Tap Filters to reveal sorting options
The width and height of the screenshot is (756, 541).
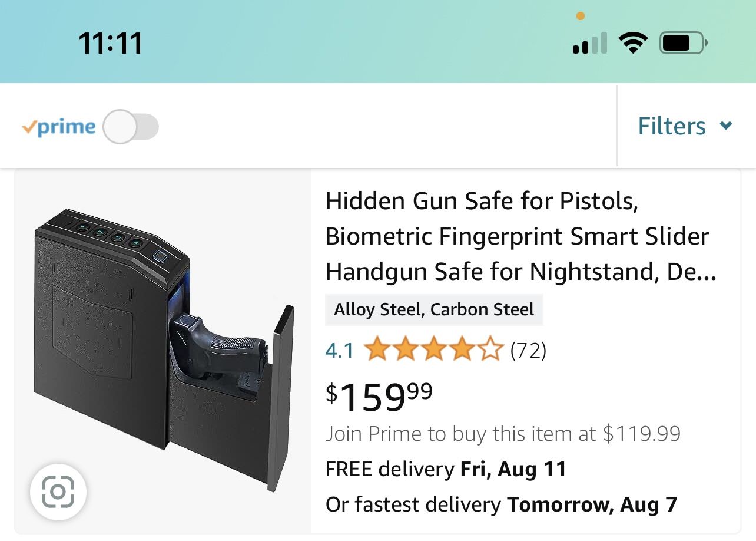point(671,126)
